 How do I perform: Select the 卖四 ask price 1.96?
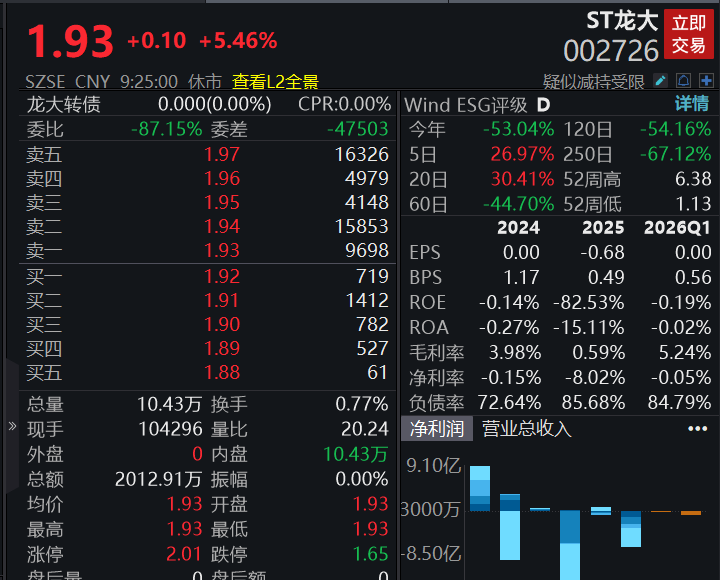[x=222, y=178]
